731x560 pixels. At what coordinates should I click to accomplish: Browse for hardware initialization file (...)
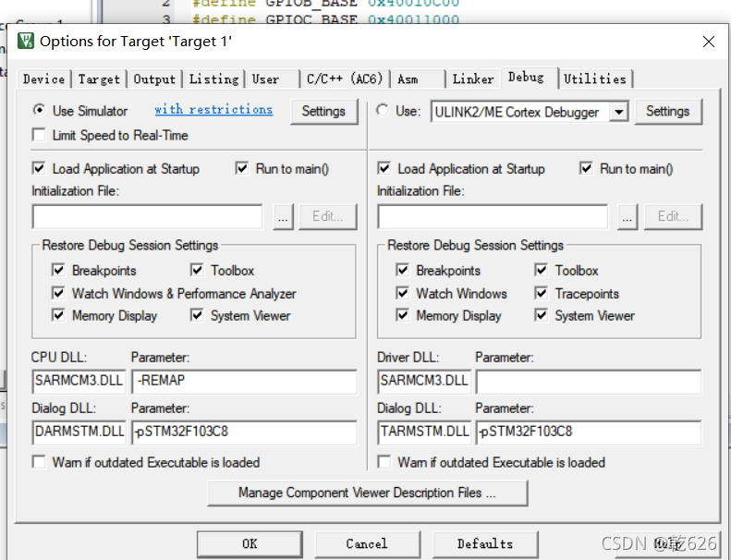(627, 217)
